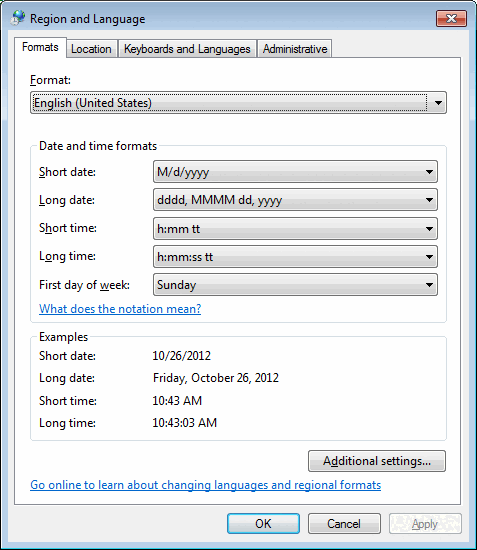The width and height of the screenshot is (477, 550).
Task: Expand the Long time format dropdown
Action: [x=295, y=257]
